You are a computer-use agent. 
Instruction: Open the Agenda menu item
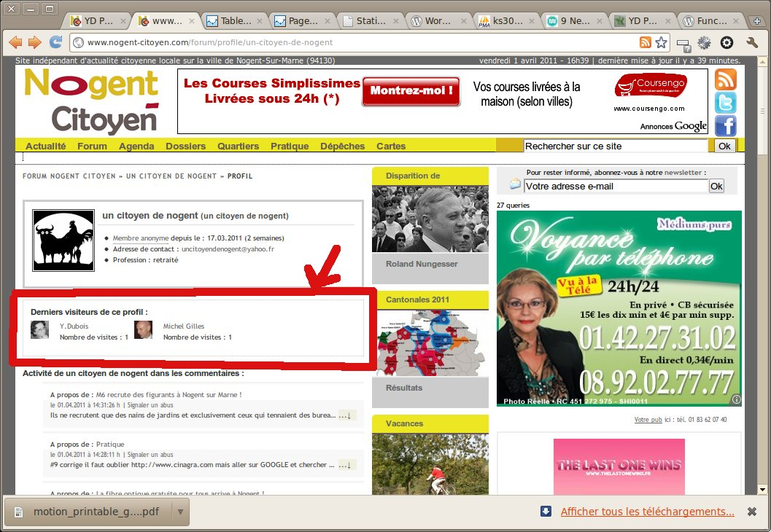click(136, 146)
